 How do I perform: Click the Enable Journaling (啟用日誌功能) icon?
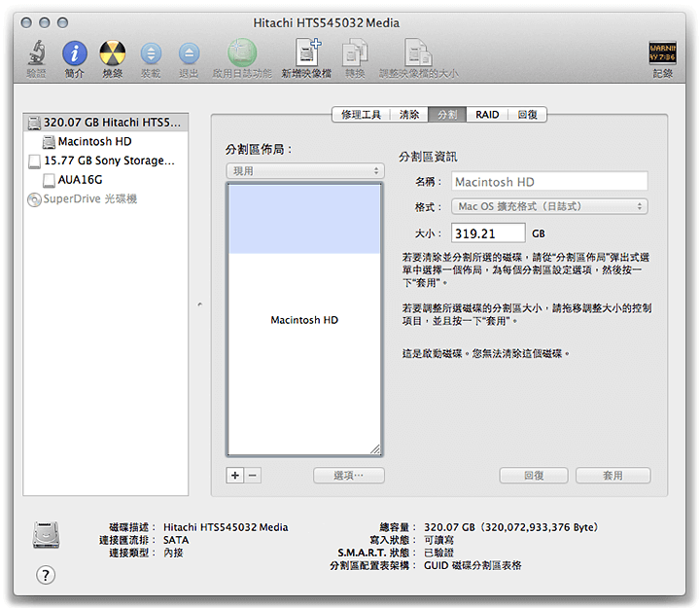pyautogui.click(x=242, y=53)
